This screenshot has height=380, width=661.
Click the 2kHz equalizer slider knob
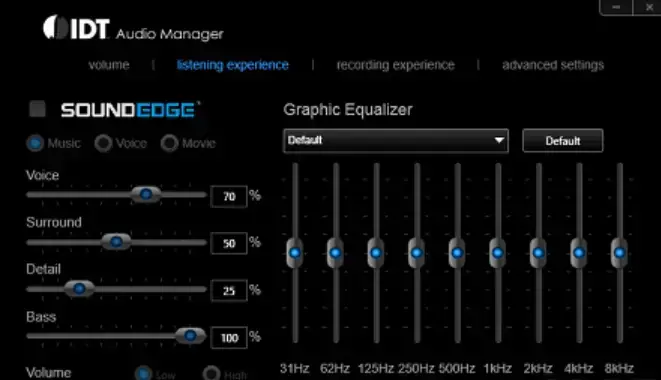(x=538, y=253)
